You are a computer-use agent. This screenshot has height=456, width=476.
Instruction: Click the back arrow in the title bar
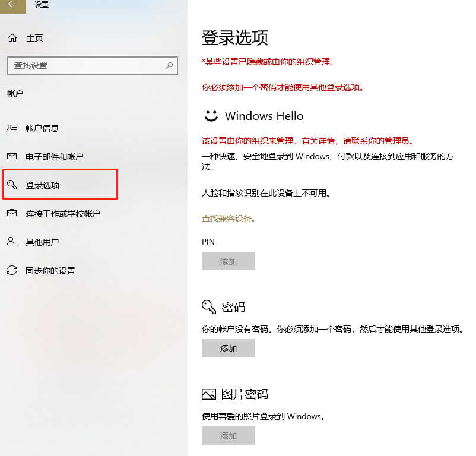click(x=12, y=4)
